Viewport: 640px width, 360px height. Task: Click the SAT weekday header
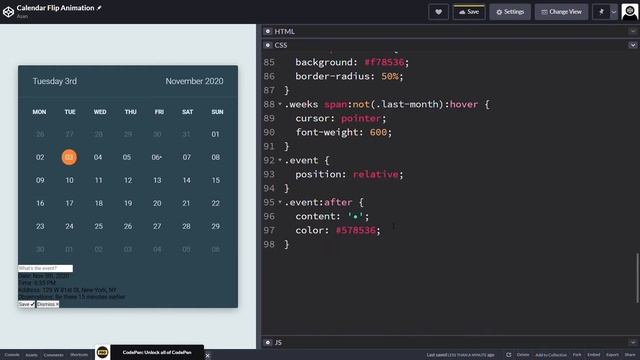tap(187, 112)
